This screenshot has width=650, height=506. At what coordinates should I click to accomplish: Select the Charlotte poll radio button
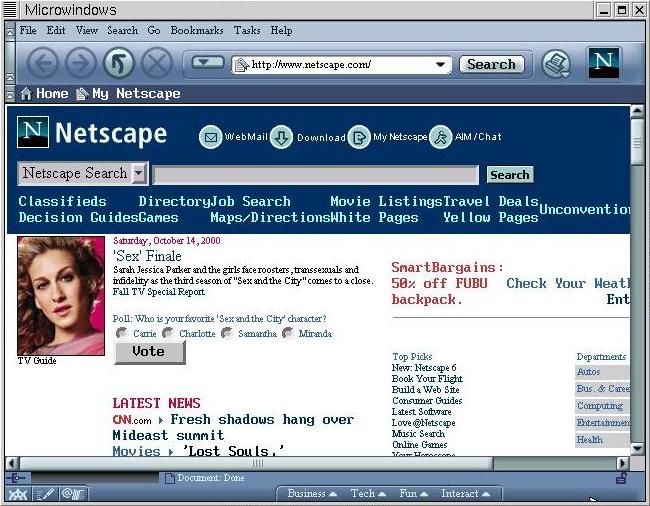[x=167, y=333]
